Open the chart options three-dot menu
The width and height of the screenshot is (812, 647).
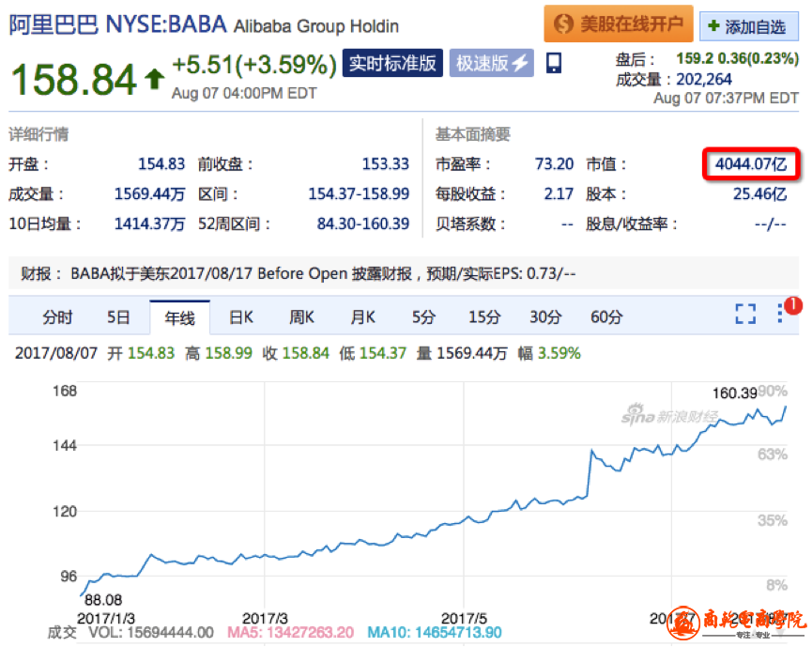(x=780, y=314)
